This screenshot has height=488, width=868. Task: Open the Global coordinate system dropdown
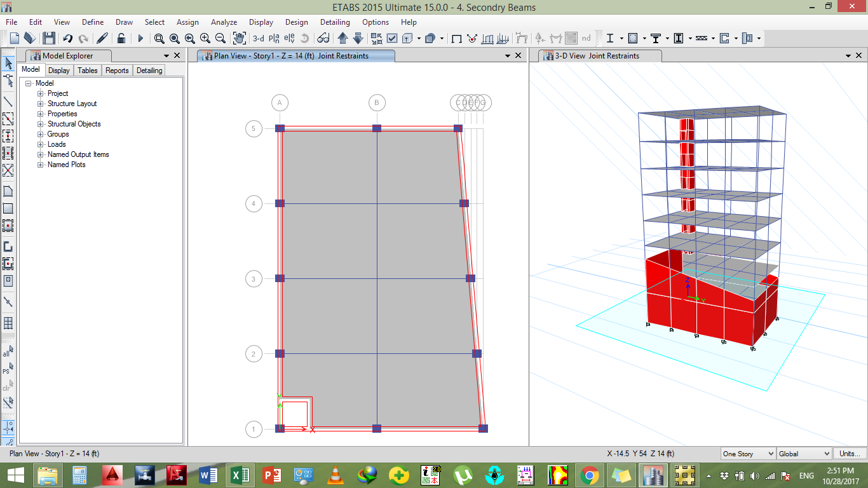(x=804, y=454)
